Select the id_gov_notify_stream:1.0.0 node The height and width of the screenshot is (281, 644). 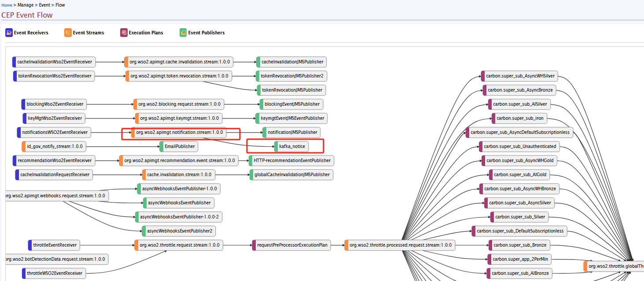pos(55,146)
